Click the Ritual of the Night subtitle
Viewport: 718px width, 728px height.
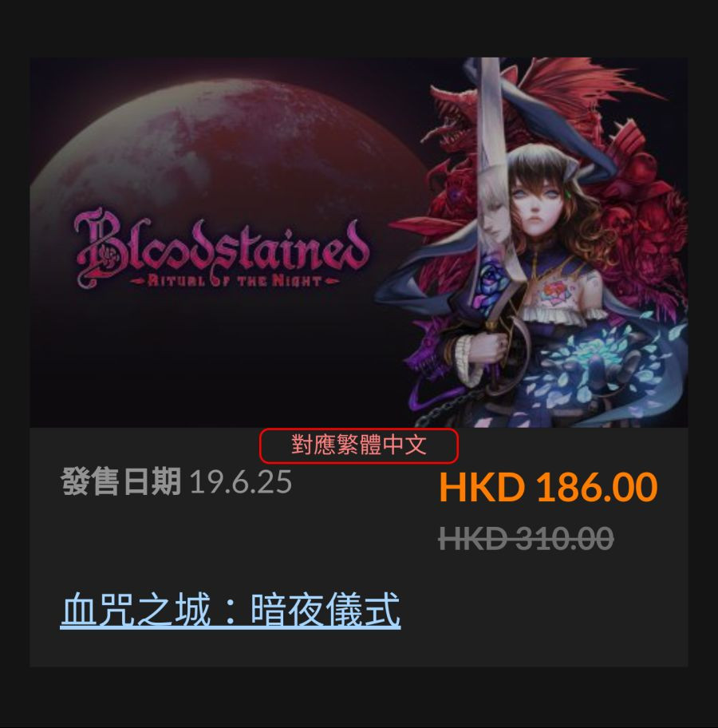pos(235,280)
